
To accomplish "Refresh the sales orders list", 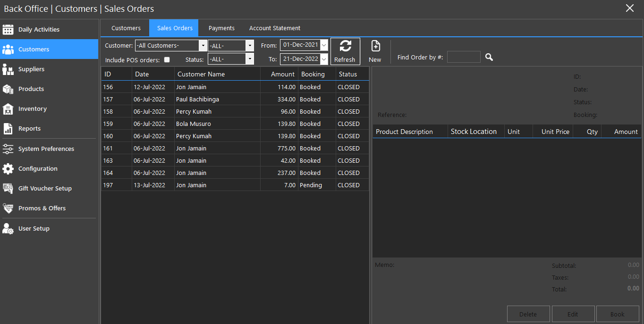I will pyautogui.click(x=345, y=51).
